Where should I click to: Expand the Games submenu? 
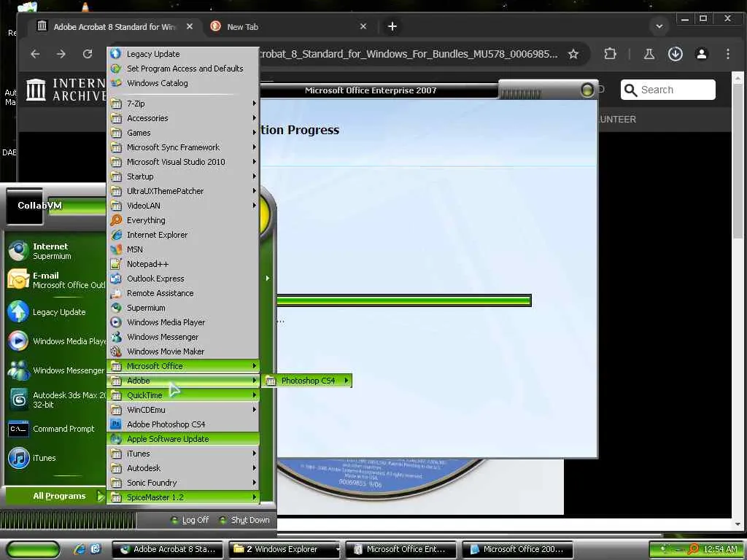click(183, 133)
